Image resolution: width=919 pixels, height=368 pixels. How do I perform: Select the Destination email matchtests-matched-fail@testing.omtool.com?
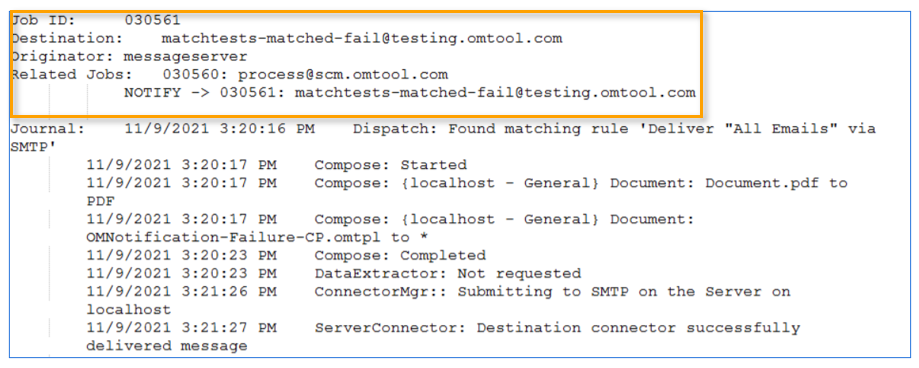(362, 39)
